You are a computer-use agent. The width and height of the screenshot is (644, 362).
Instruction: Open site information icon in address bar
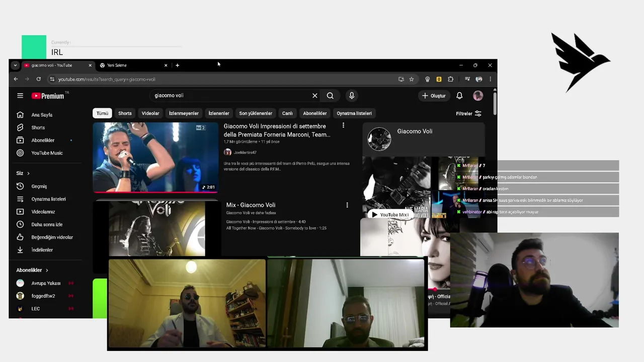click(x=52, y=79)
